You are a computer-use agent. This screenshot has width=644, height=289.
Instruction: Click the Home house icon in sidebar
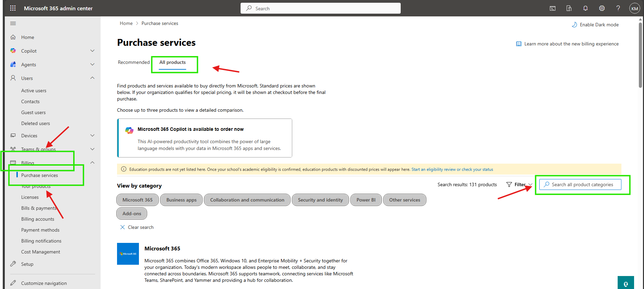13,37
